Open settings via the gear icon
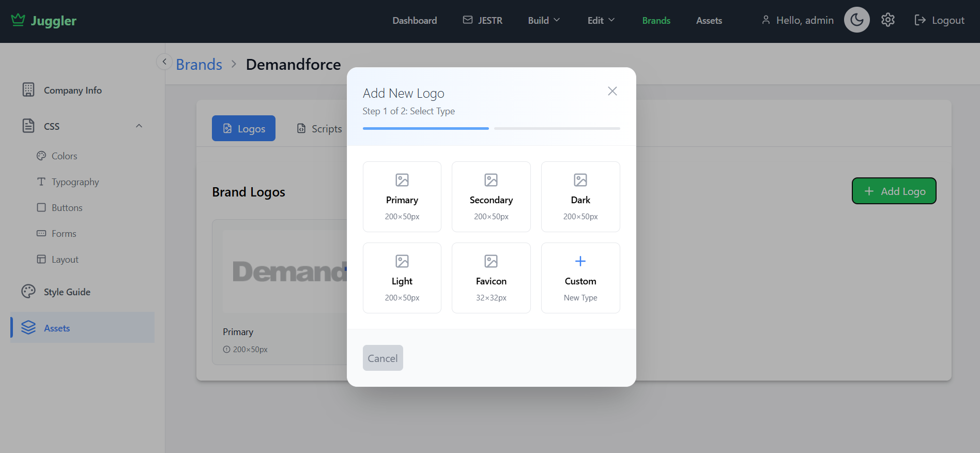The width and height of the screenshot is (980, 453). (x=887, y=20)
